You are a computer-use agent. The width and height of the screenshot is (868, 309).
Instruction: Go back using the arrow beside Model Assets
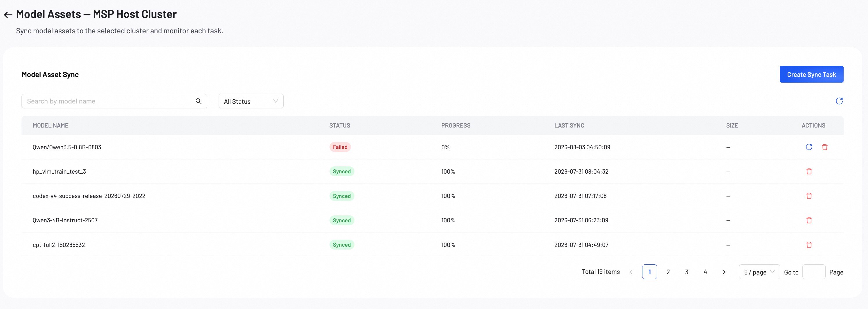(x=8, y=15)
